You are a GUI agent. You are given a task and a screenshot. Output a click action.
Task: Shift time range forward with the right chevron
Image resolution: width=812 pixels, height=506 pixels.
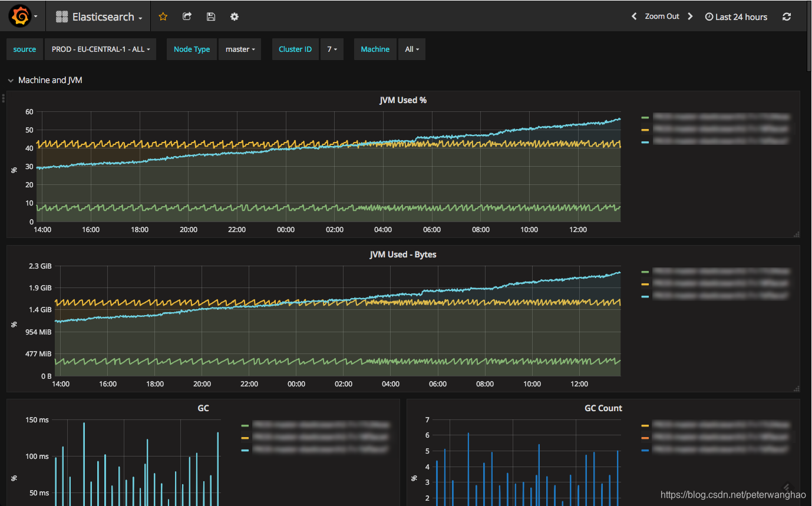pos(690,16)
